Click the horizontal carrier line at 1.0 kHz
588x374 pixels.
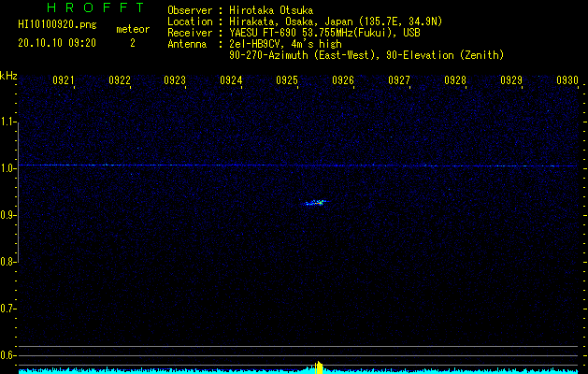pos(298,165)
